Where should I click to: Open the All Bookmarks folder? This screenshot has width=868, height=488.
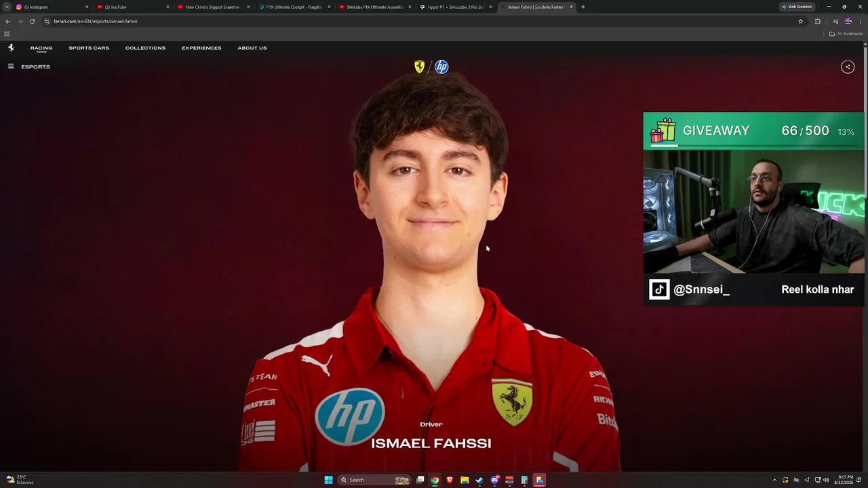pos(846,34)
